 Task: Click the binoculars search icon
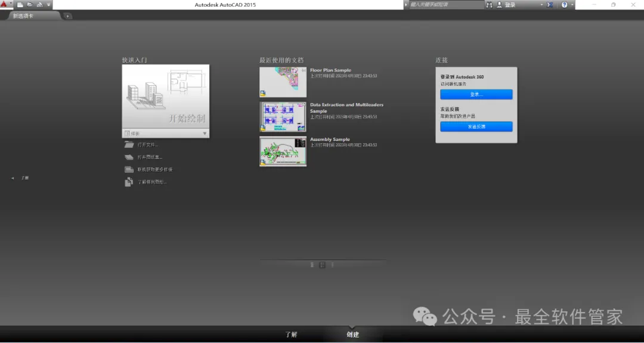point(489,5)
